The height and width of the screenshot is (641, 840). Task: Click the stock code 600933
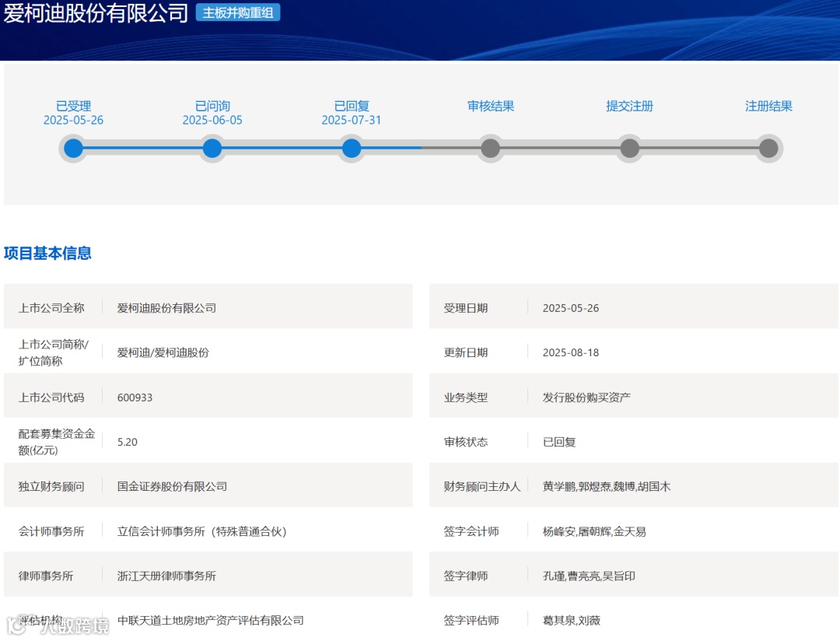135,398
